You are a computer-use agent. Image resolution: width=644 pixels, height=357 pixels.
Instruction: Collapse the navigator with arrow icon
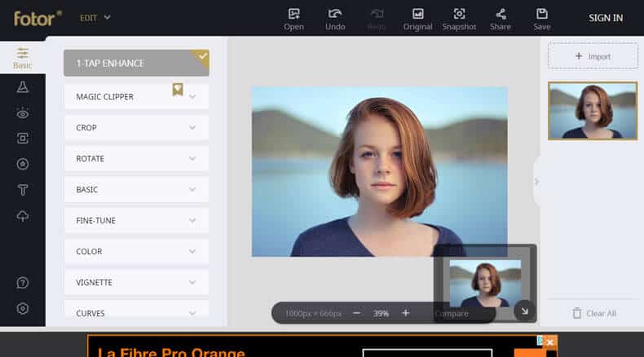pyautogui.click(x=524, y=311)
